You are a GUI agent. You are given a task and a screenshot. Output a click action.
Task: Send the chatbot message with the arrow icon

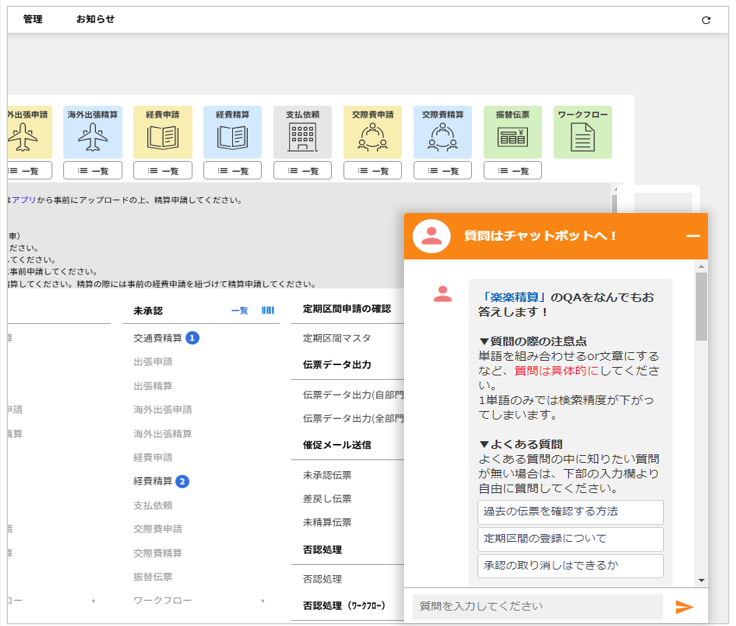click(684, 606)
